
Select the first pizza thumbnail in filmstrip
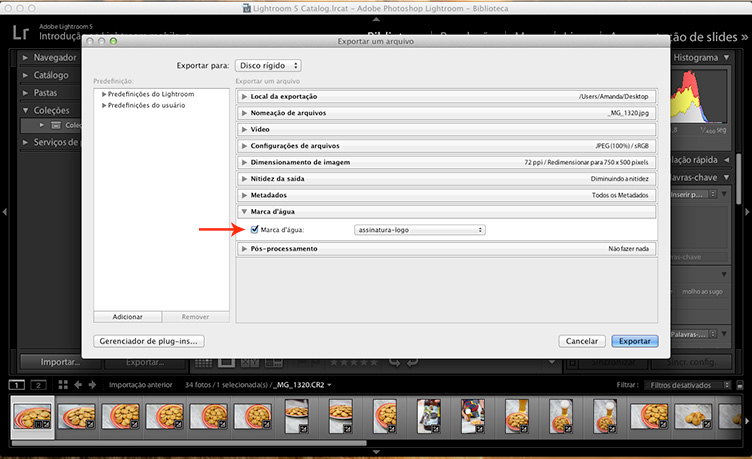[x=30, y=415]
